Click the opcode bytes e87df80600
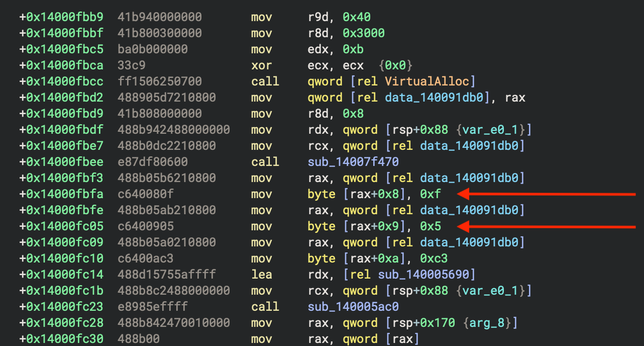This screenshot has height=346, width=644. [x=153, y=162]
